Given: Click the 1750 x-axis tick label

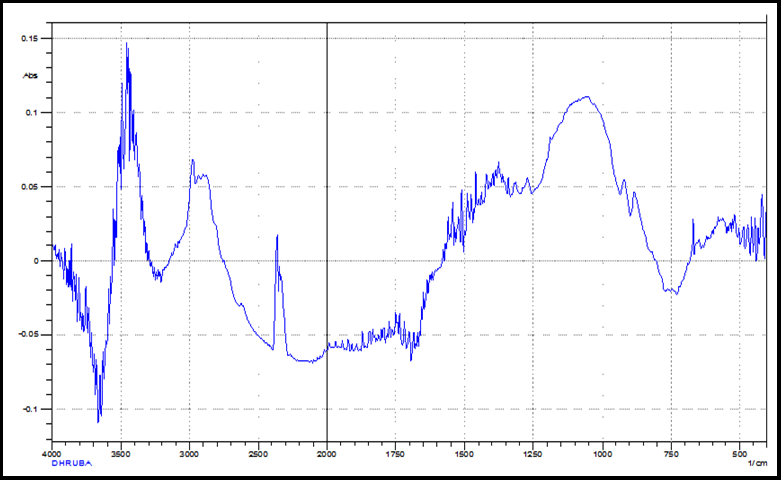Looking at the screenshot, I should 395,453.
